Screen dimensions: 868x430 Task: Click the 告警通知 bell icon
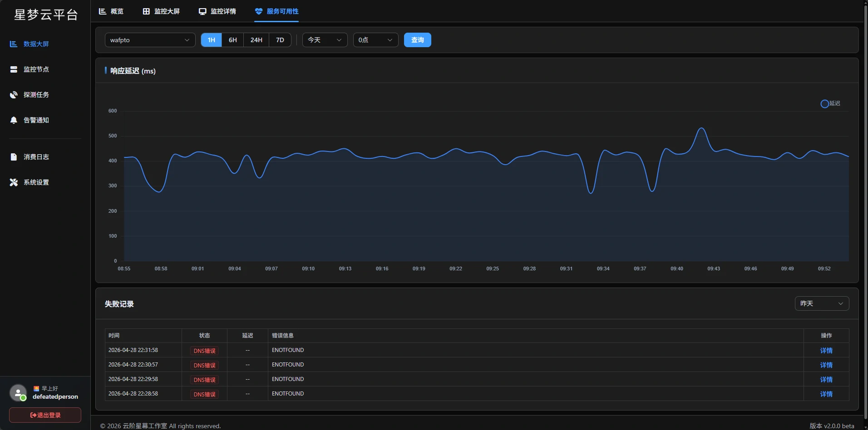pyautogui.click(x=14, y=120)
